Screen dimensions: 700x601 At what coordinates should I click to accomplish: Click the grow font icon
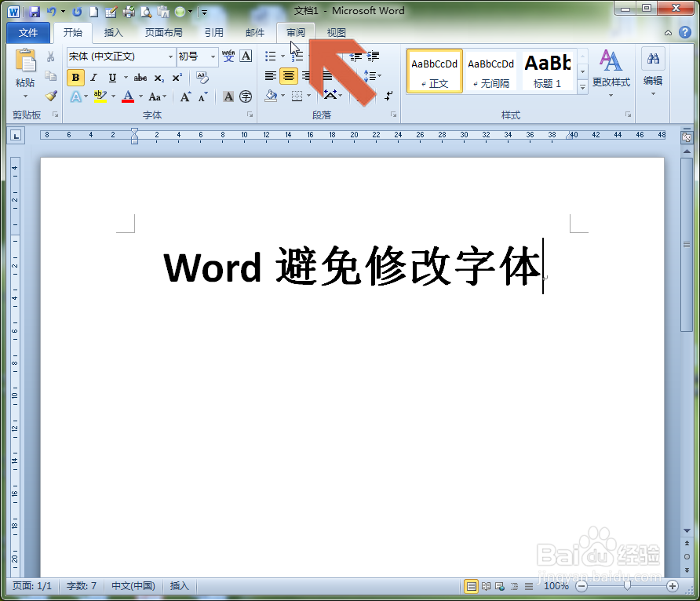click(186, 97)
